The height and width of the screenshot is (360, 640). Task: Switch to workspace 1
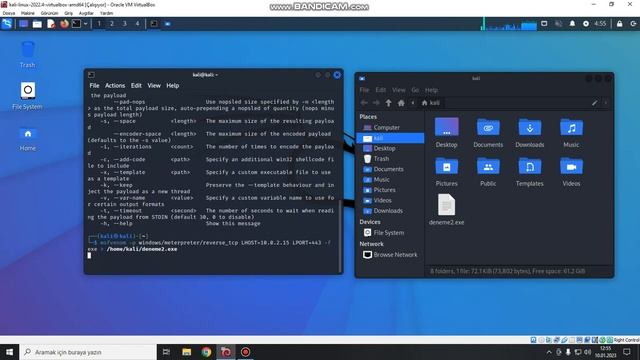coord(99,24)
